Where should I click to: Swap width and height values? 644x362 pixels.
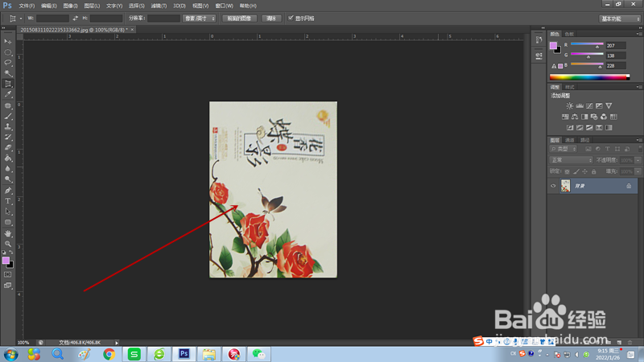coord(75,19)
